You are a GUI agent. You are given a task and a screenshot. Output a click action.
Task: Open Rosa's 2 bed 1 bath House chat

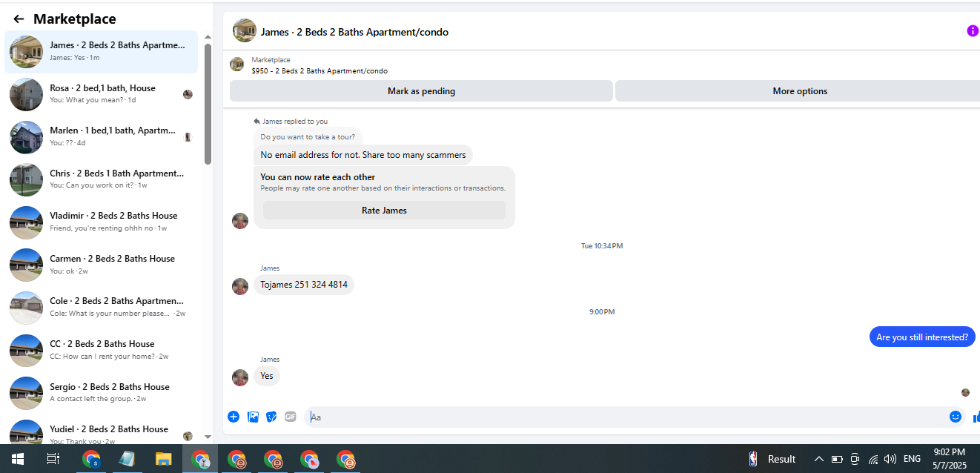(x=101, y=94)
